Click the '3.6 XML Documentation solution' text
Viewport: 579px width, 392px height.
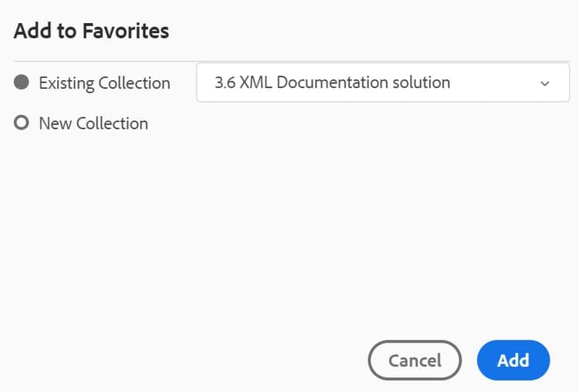tap(332, 83)
